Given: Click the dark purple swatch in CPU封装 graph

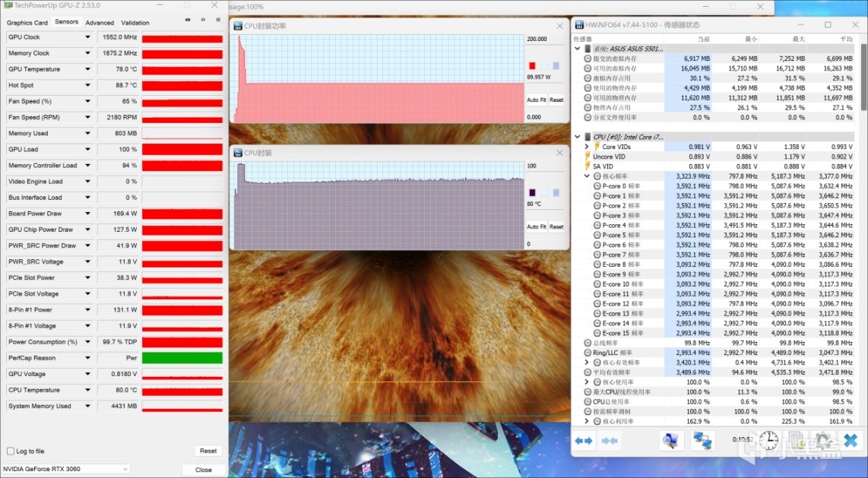Looking at the screenshot, I should coord(532,192).
